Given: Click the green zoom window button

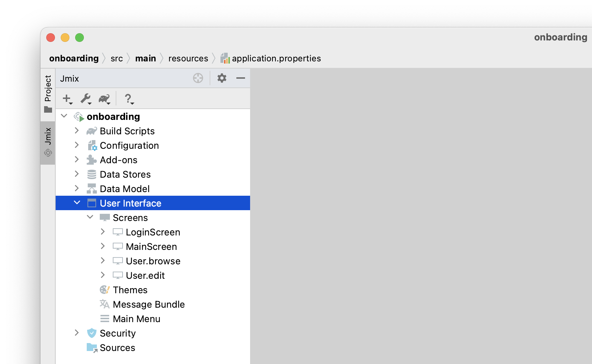Looking at the screenshot, I should [80, 38].
